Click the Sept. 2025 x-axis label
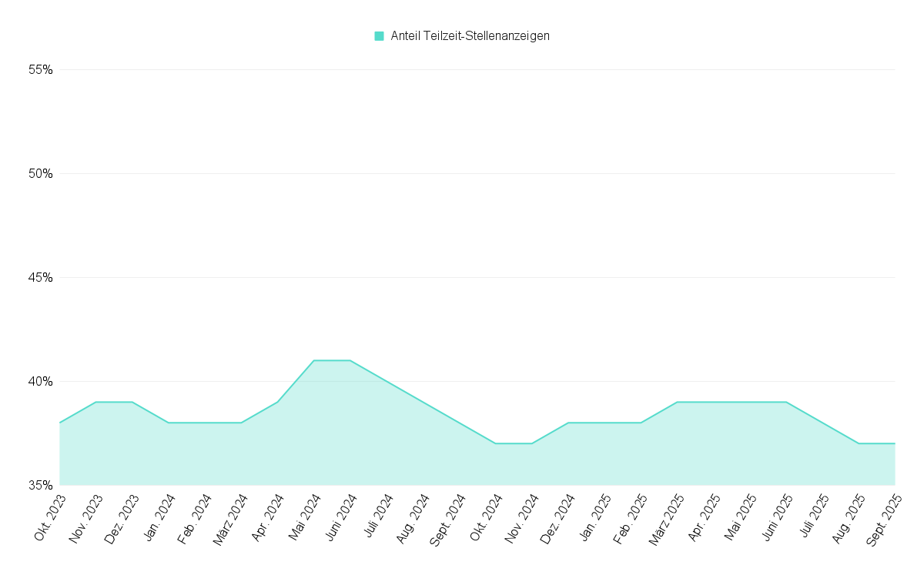This screenshot has height=575, width=924. 885,521
